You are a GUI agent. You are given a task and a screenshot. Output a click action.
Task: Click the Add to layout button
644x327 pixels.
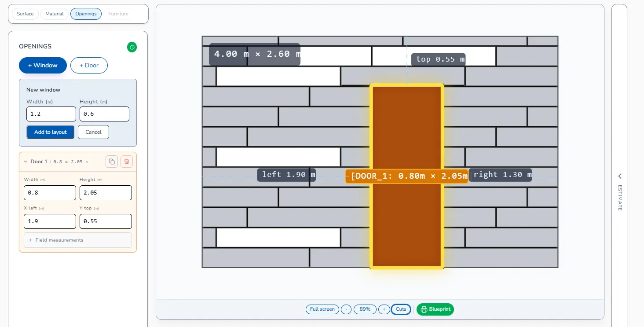click(51, 132)
